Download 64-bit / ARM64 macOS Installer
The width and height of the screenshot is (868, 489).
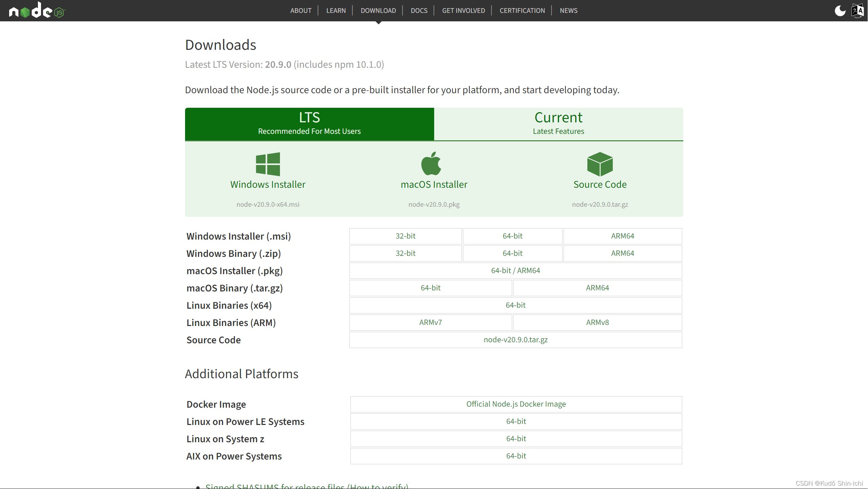click(515, 270)
